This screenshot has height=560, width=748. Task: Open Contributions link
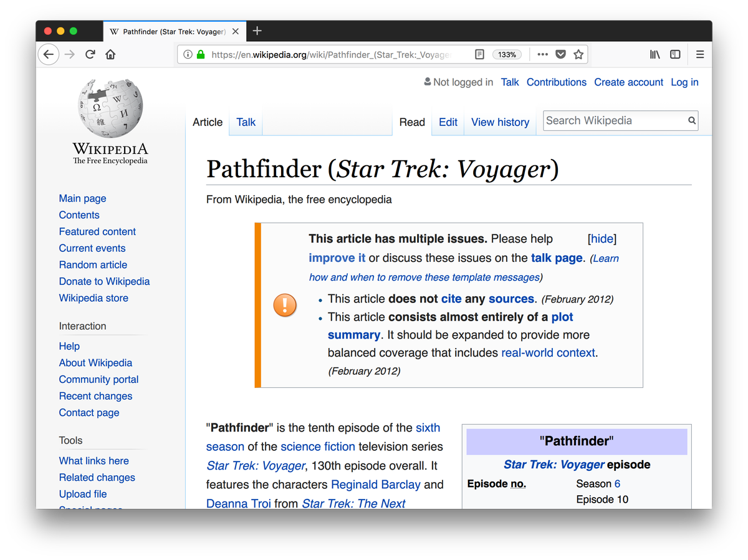[557, 82]
